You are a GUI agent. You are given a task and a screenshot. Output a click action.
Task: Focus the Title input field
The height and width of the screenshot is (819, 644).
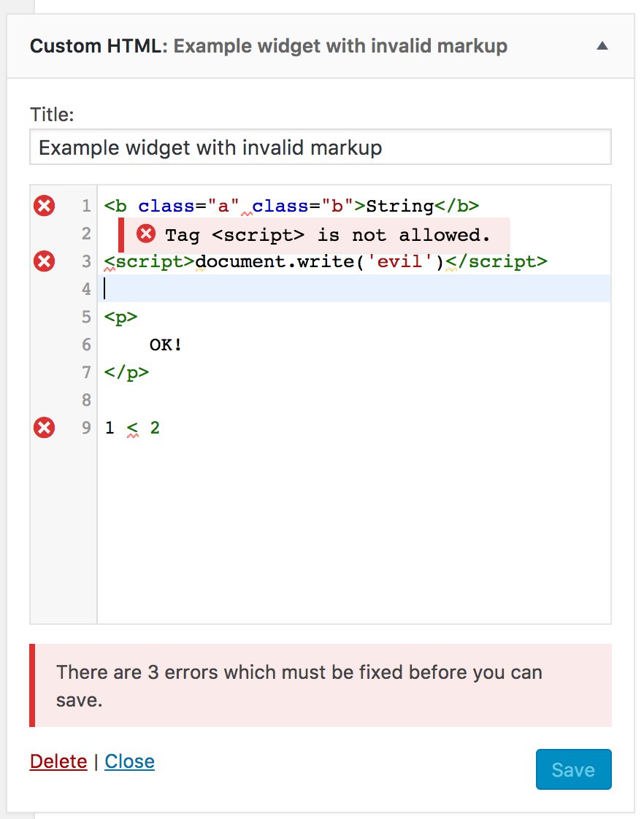coord(320,147)
